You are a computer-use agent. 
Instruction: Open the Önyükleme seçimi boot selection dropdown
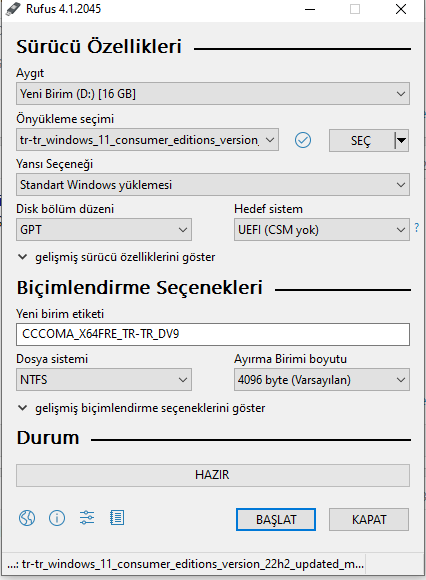[x=147, y=140]
